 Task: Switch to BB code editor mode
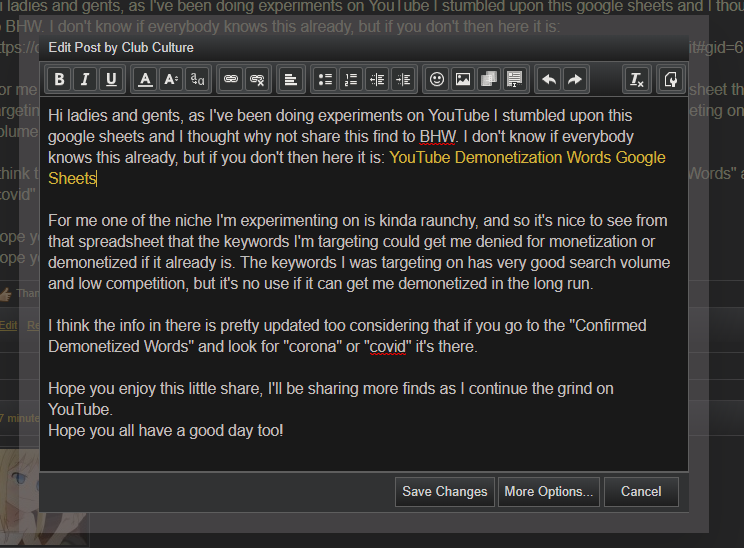670,79
